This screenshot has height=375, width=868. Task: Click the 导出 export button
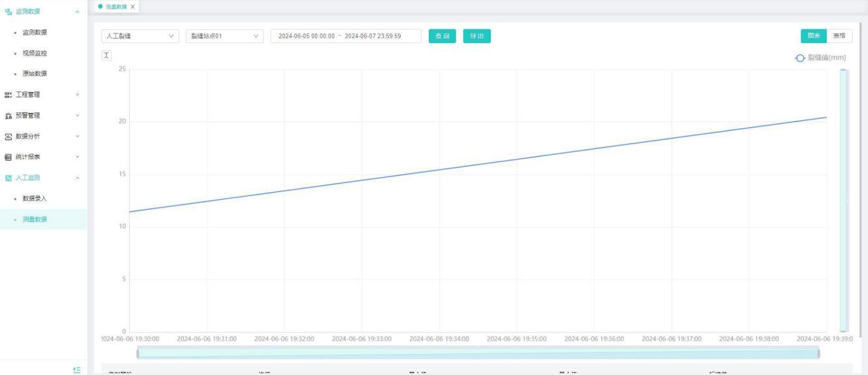click(476, 36)
